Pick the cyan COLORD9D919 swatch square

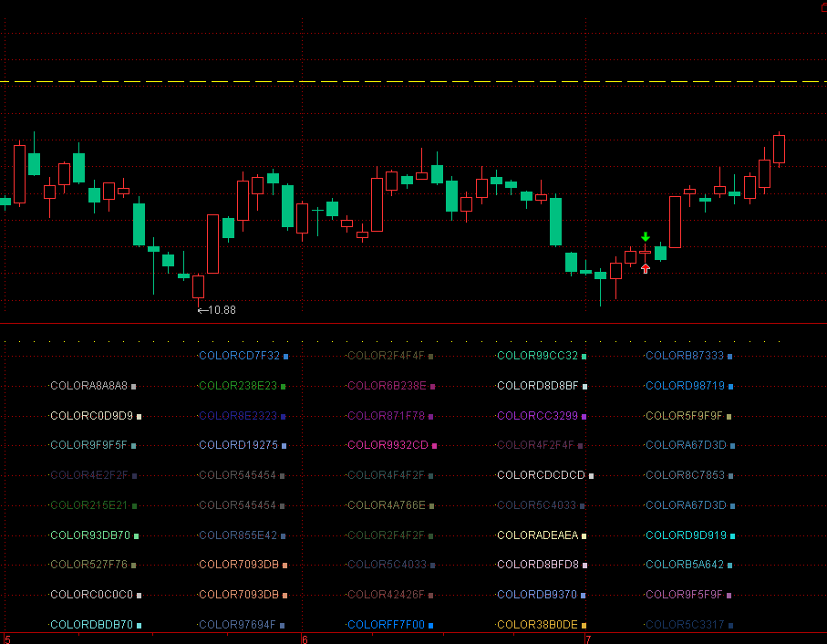732,535
